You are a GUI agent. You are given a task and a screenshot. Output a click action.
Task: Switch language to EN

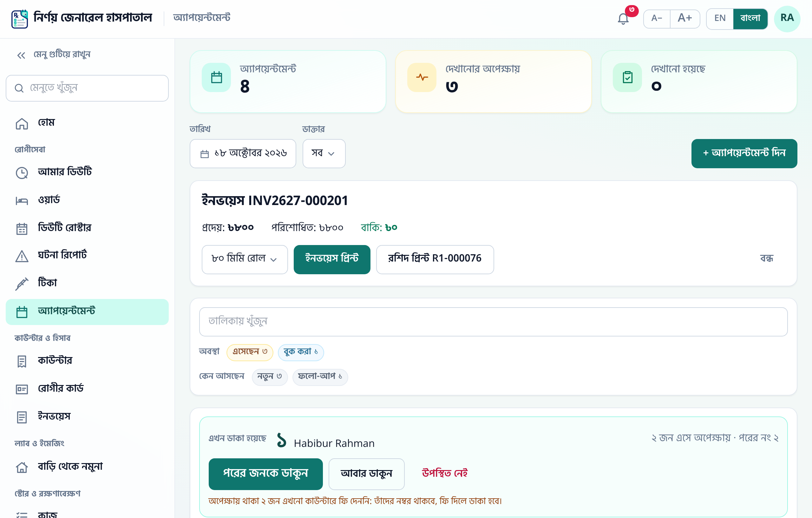click(x=720, y=18)
